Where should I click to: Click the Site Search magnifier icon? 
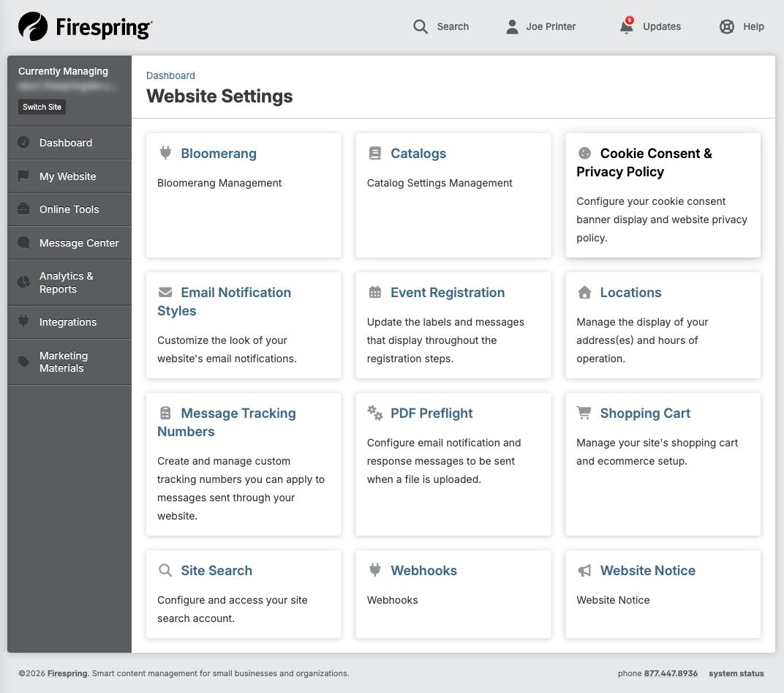165,570
